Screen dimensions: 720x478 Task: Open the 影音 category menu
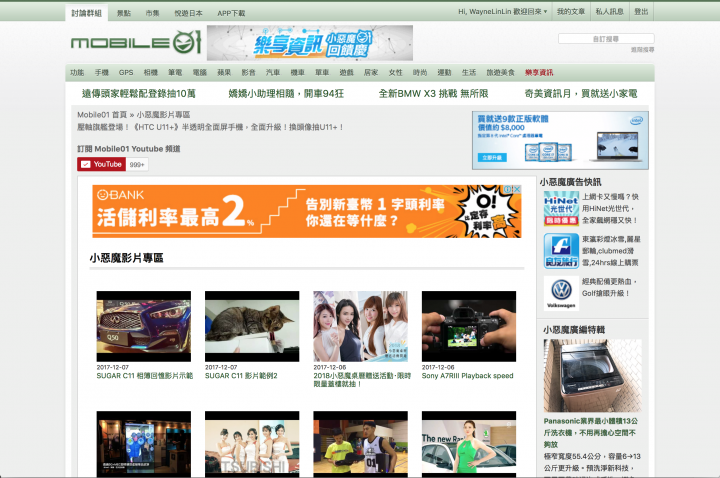tap(248, 73)
